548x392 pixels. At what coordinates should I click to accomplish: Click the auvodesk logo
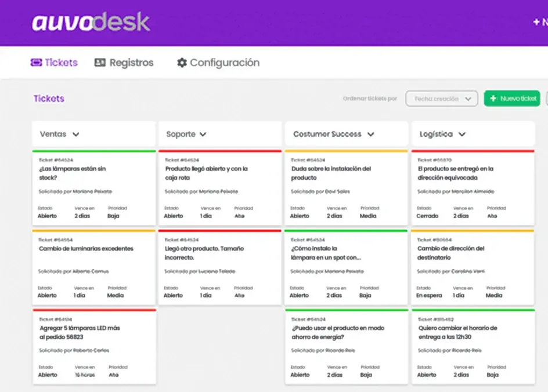[91, 23]
